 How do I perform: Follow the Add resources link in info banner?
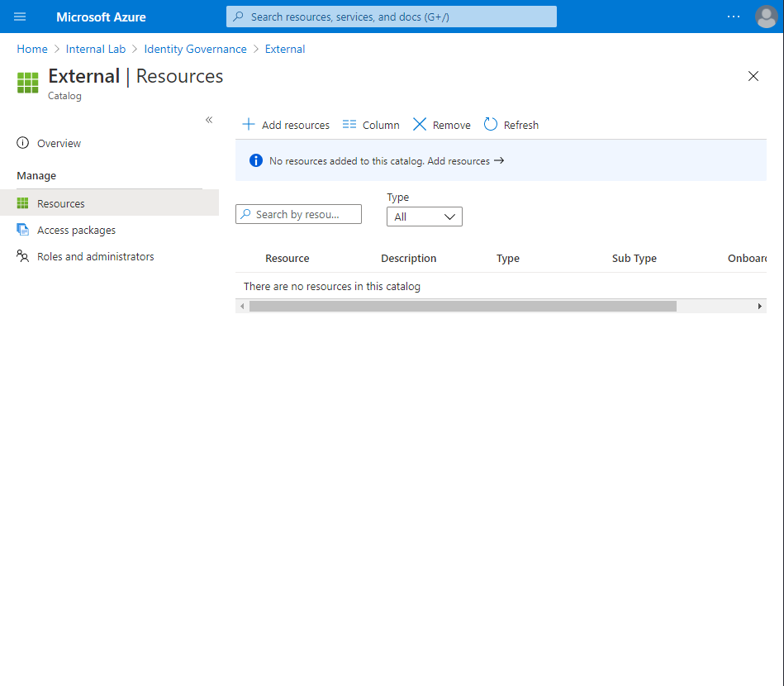465,160
